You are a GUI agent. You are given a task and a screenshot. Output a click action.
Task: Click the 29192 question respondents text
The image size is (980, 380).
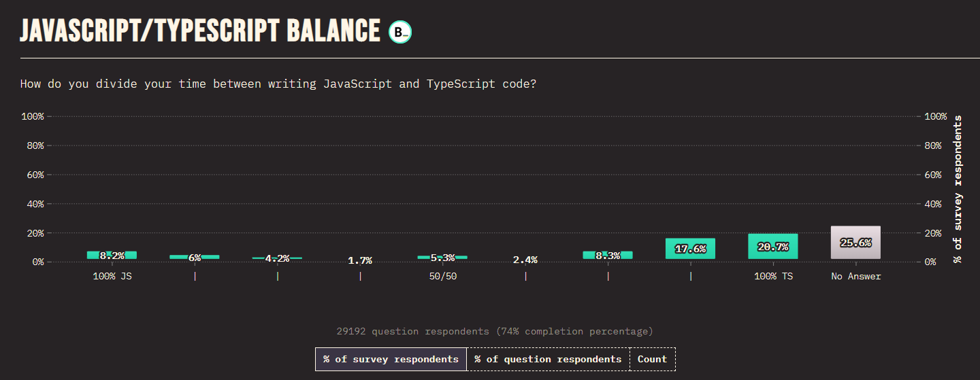[x=495, y=331]
